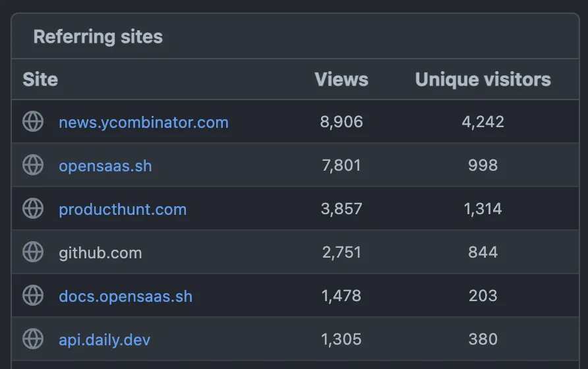588x369 pixels.
Task: Select the 8,906 views value
Action: tap(341, 123)
